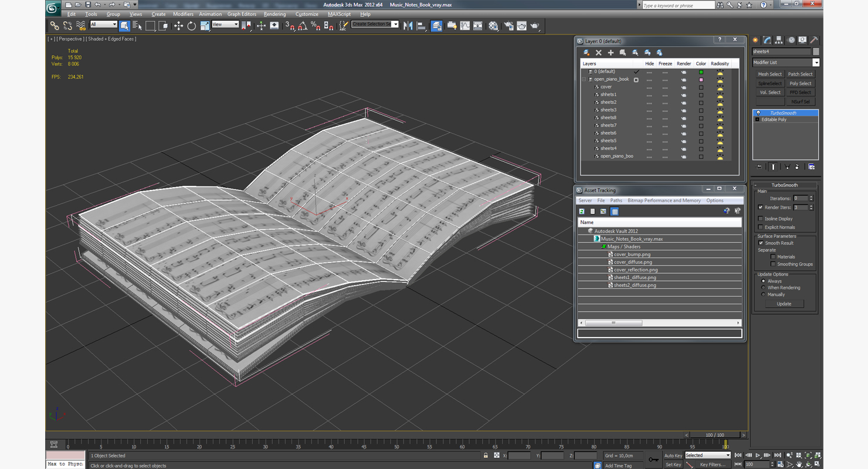Open the Rendering menu
Screen dimensions: 868x469
tap(274, 14)
